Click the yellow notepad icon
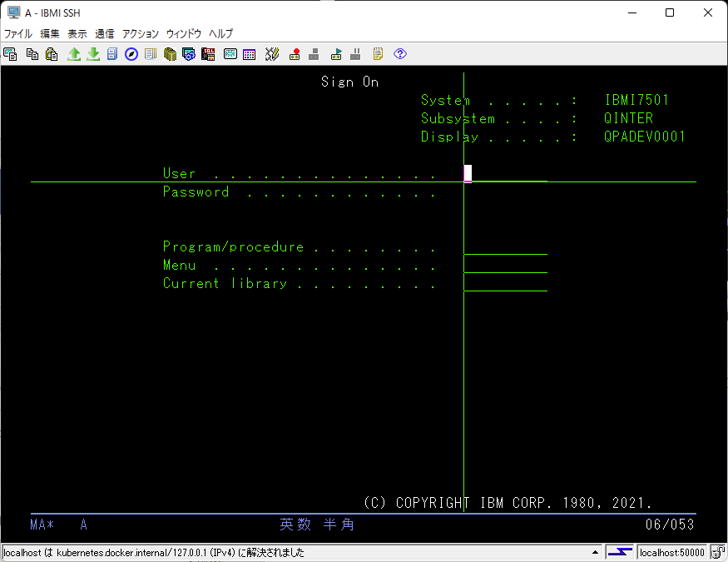 [378, 54]
